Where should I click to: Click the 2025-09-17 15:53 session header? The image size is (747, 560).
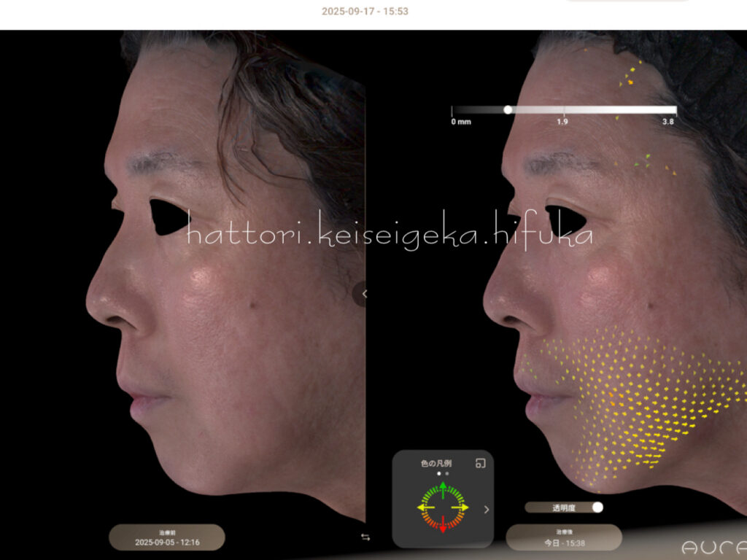[x=365, y=11]
